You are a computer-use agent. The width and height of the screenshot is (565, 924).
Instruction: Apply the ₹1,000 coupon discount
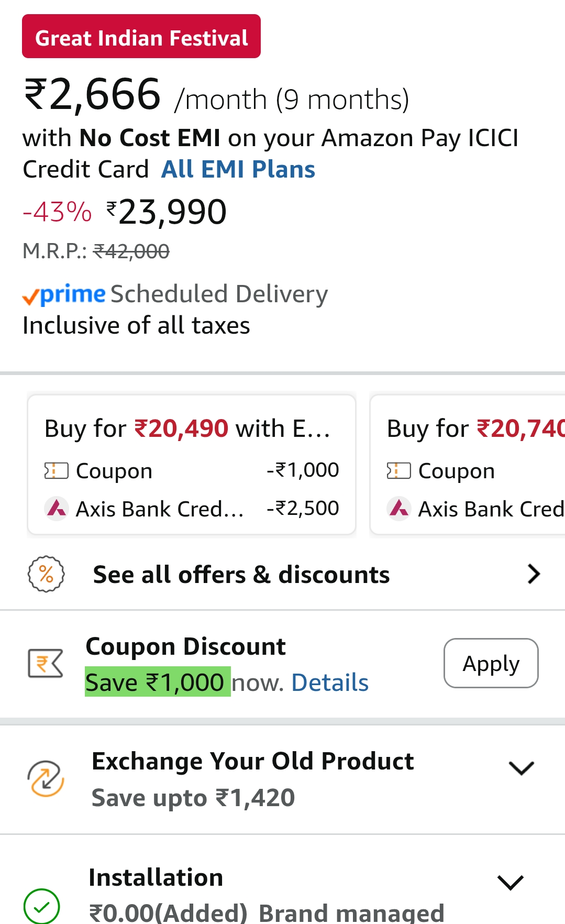click(x=491, y=663)
